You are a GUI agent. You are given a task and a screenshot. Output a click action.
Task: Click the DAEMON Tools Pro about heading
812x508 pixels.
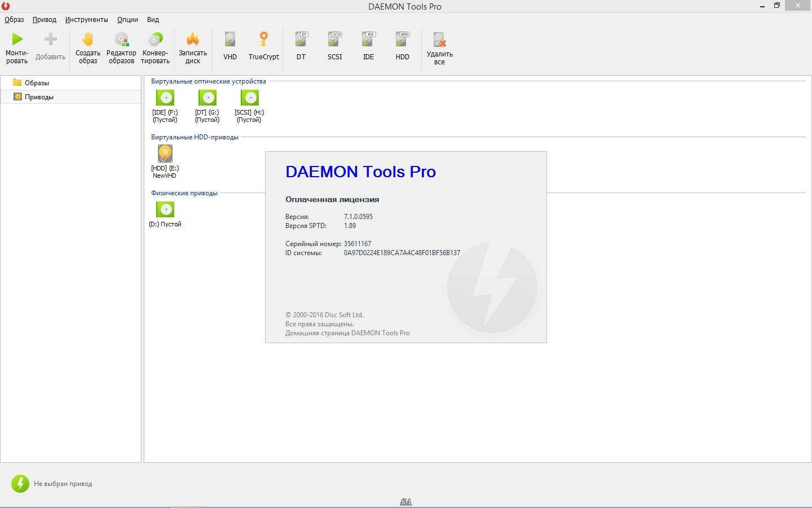360,172
